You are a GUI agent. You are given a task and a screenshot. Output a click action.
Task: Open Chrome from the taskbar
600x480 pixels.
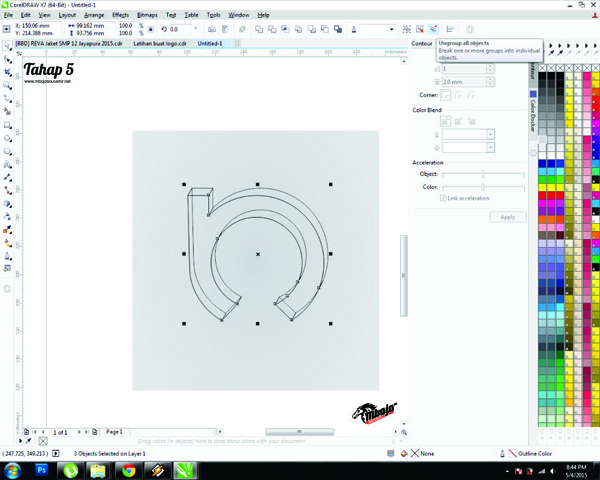pyautogui.click(x=129, y=468)
